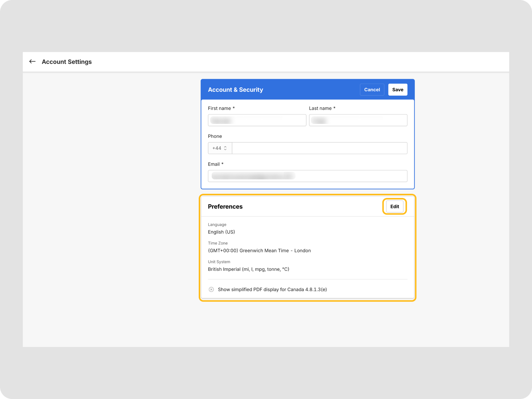The height and width of the screenshot is (399, 532).
Task: Select the English (US) language value
Action: (x=221, y=232)
